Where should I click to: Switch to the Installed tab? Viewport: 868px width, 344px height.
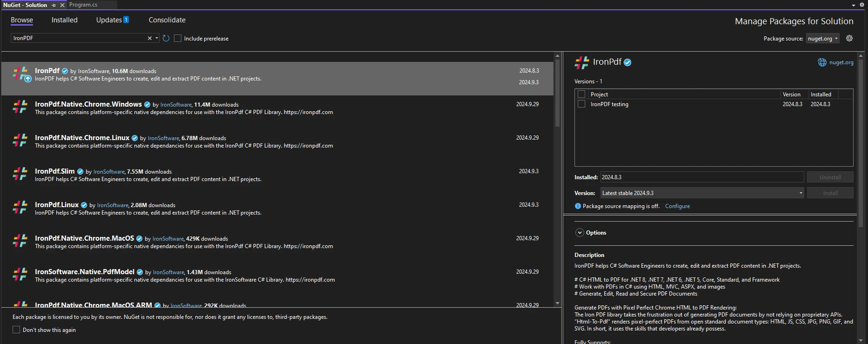click(x=65, y=20)
